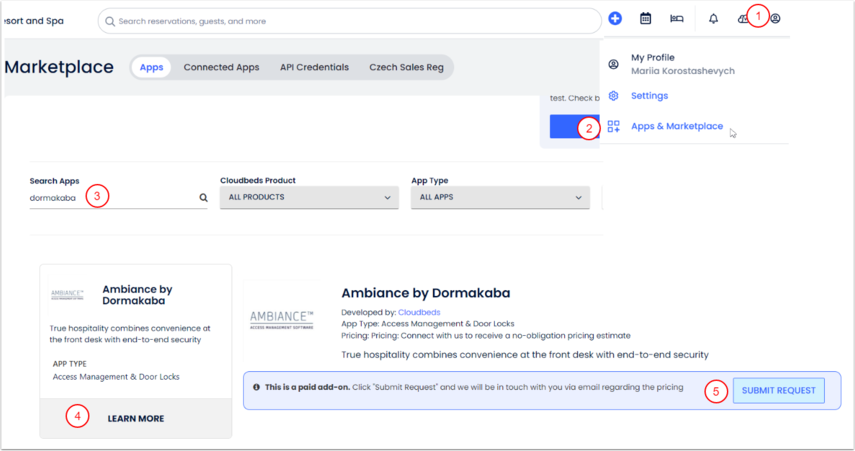Click the Search Apps input field
855x451 pixels.
110,198
